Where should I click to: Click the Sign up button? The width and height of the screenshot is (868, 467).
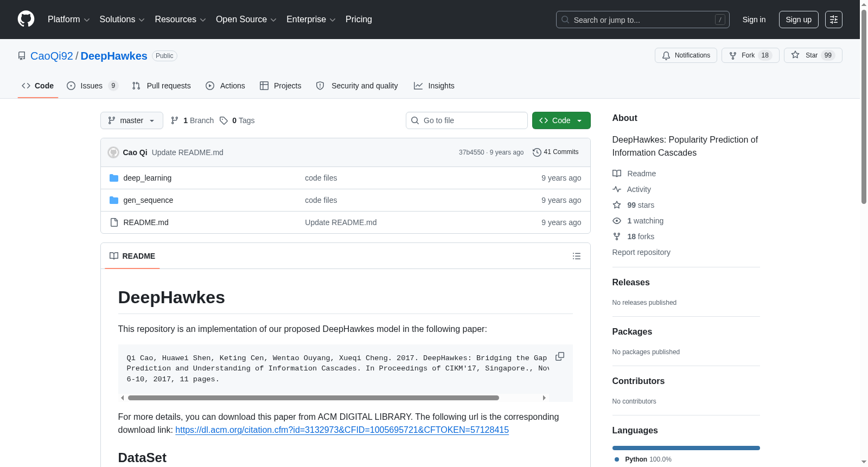tap(799, 20)
